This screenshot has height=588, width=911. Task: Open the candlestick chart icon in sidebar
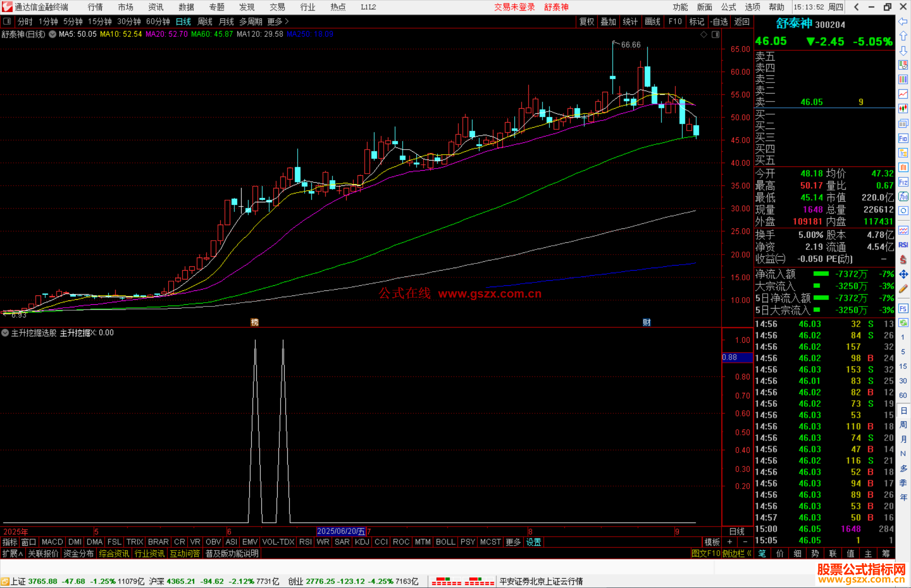pyautogui.click(x=903, y=109)
